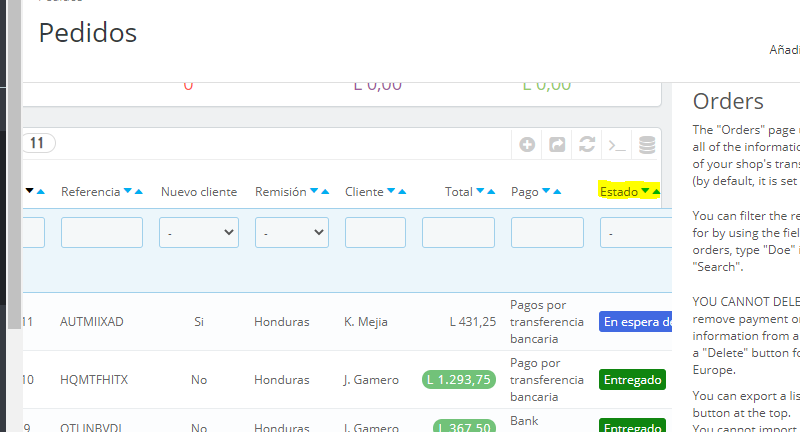Click the Nuevo cliente column header

[199, 192]
